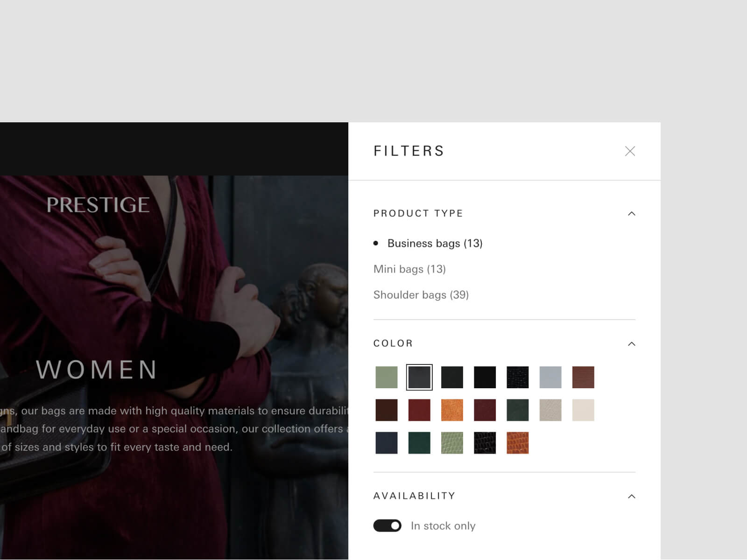Click the In stock only label

[443, 526]
